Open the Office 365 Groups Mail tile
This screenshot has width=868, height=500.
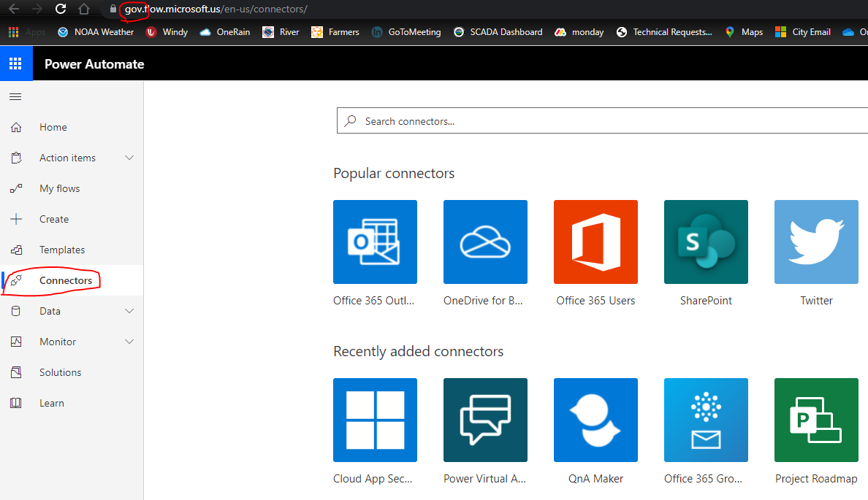706,420
